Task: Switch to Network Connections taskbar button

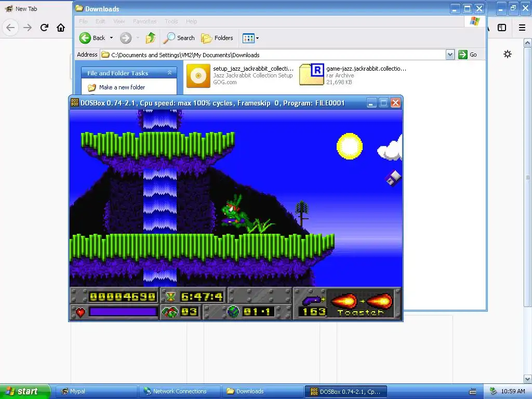Action: 179,391
